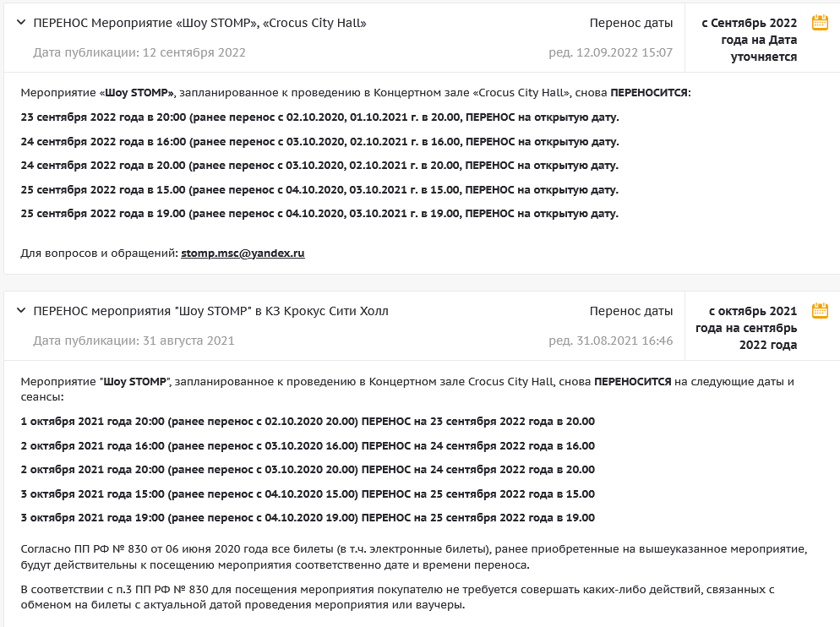Viewport: 840px width, 627px height.
Task: Click 'Для вопросов и обращений:' label
Action: tap(99, 253)
